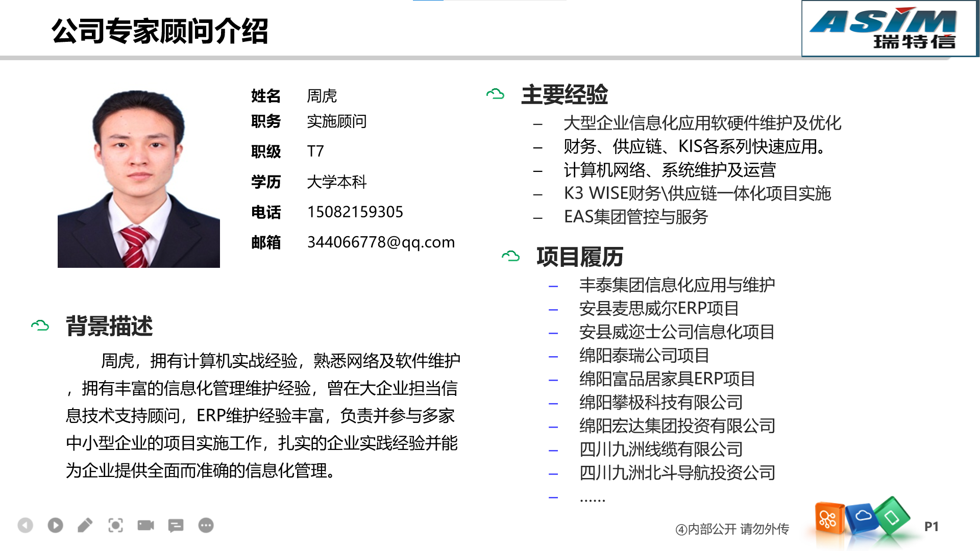Click project 安县威迩士公司信息化项目
The image size is (980, 551).
pos(677,332)
